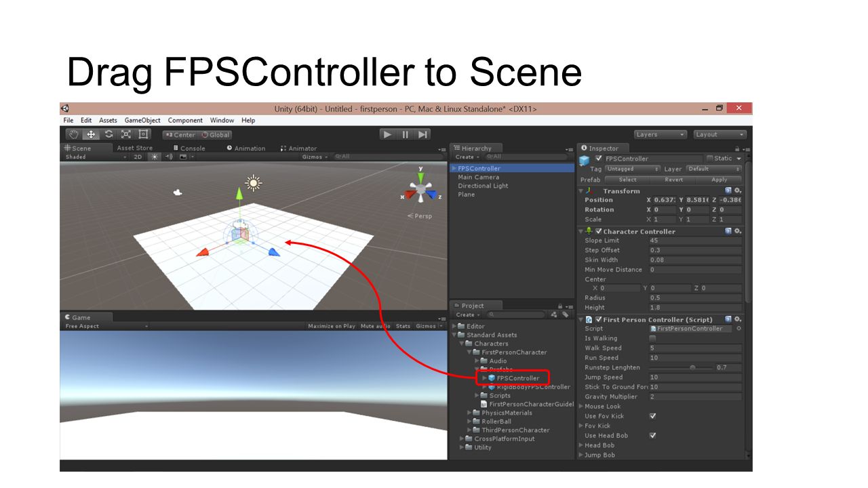The height and width of the screenshot is (488, 868).
Task: Select the Hand tool in the toolbar
Action: pos(74,134)
